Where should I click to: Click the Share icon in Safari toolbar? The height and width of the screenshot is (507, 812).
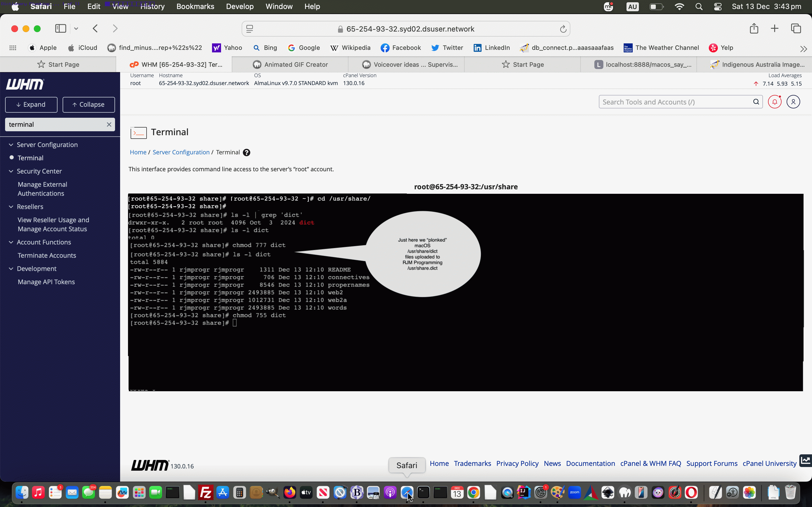[x=754, y=28]
